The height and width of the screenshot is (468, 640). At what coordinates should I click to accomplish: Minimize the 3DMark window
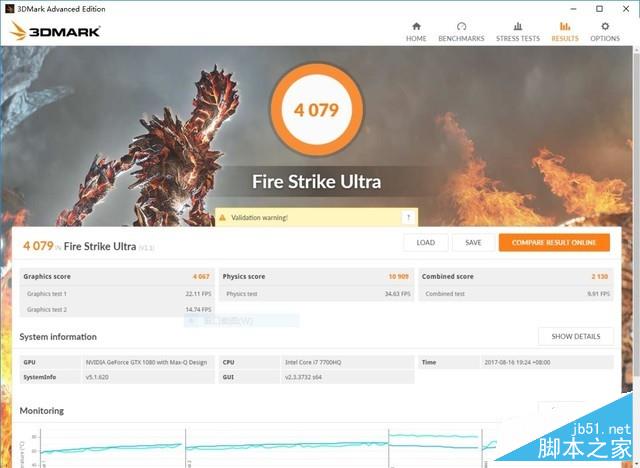[x=573, y=9]
